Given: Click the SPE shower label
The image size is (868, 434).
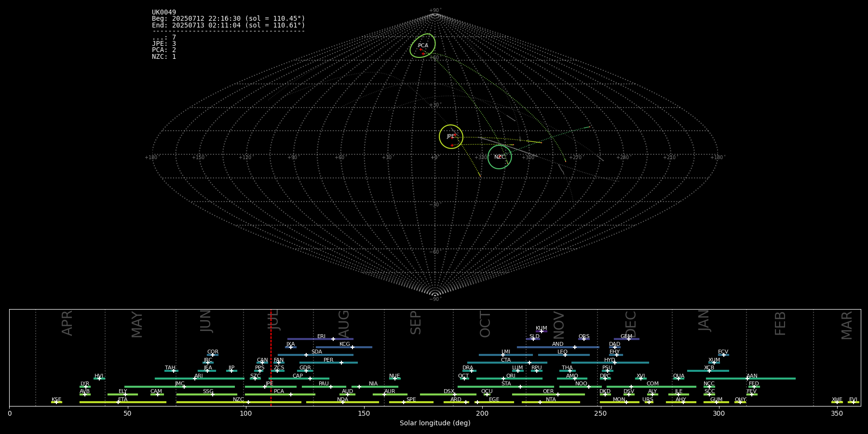Looking at the screenshot, I should coord(411,399).
